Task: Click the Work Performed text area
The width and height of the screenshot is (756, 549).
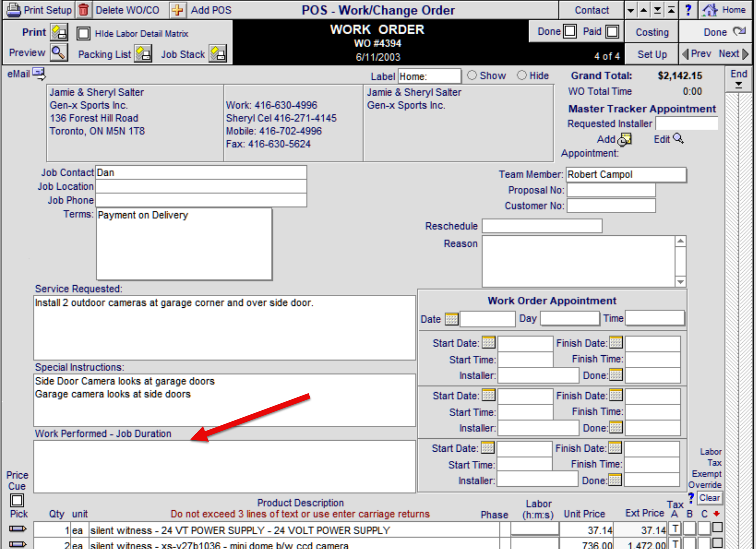Action: click(x=224, y=466)
